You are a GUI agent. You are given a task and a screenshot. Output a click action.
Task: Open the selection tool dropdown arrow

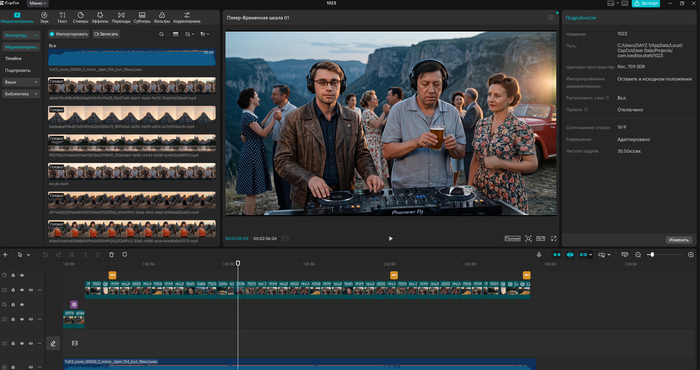[29, 255]
